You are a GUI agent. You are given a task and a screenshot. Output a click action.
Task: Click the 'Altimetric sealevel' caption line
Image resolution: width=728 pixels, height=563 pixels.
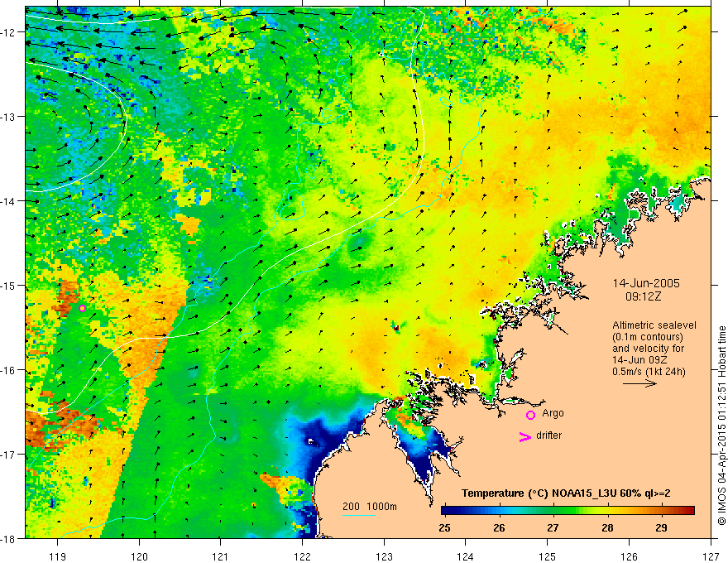point(654,325)
